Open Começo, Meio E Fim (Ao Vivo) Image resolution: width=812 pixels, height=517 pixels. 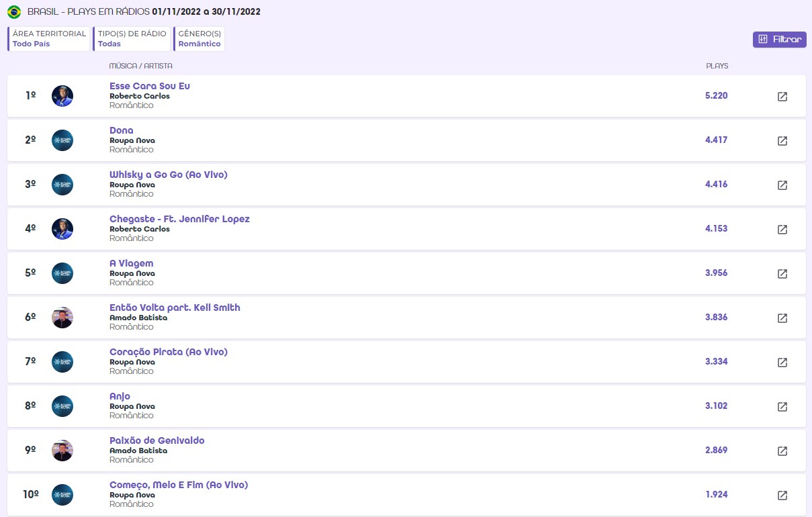click(179, 485)
